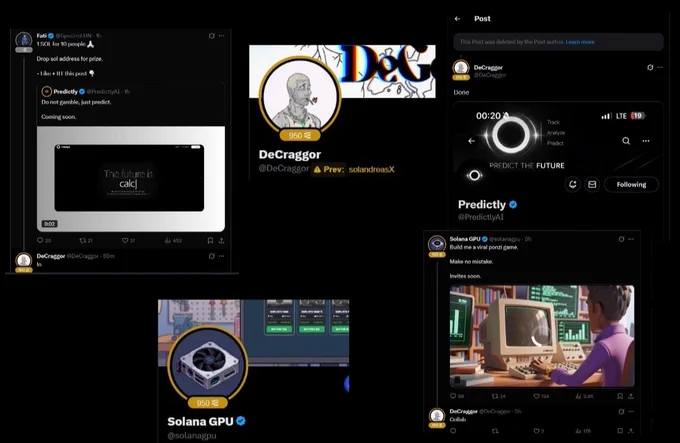
Task: Open more options on Solana GPU's ponzi post
Action: click(x=631, y=239)
